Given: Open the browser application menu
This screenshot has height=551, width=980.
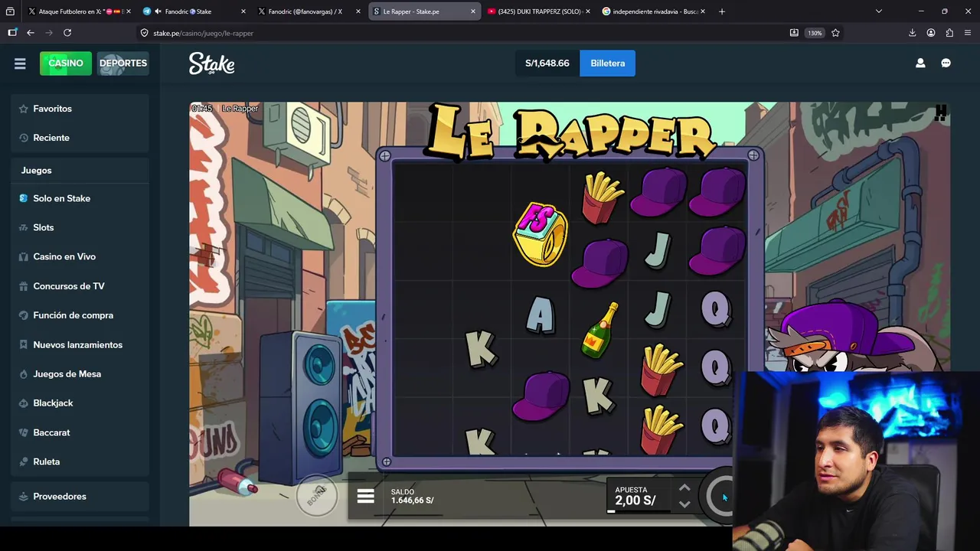Looking at the screenshot, I should [968, 33].
